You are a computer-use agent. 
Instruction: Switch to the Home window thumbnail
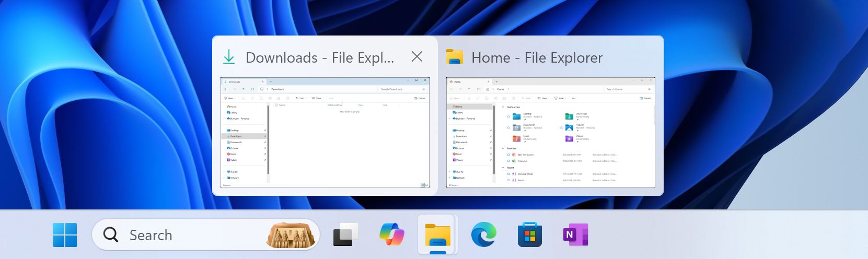551,133
